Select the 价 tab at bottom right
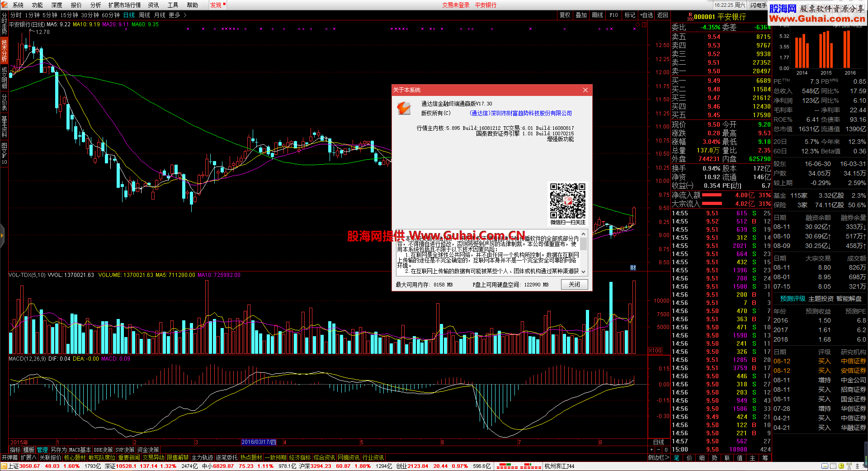868x471 pixels. [x=689, y=457]
